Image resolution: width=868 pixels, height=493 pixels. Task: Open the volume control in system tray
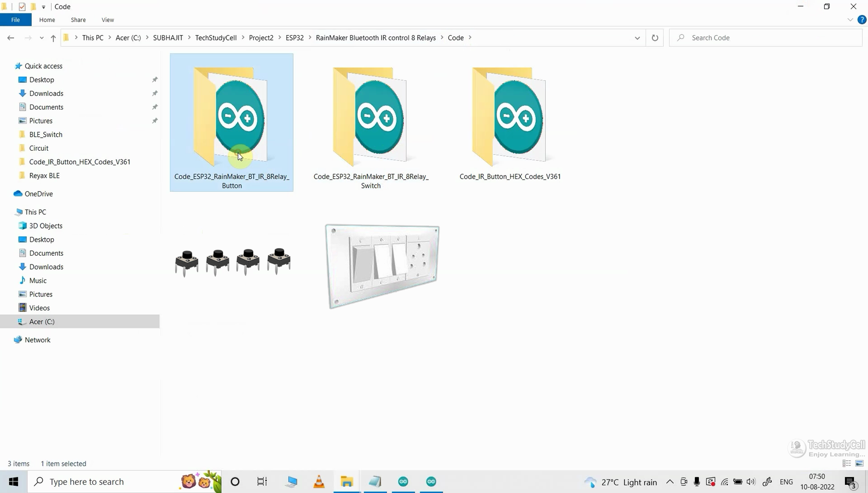tap(751, 481)
